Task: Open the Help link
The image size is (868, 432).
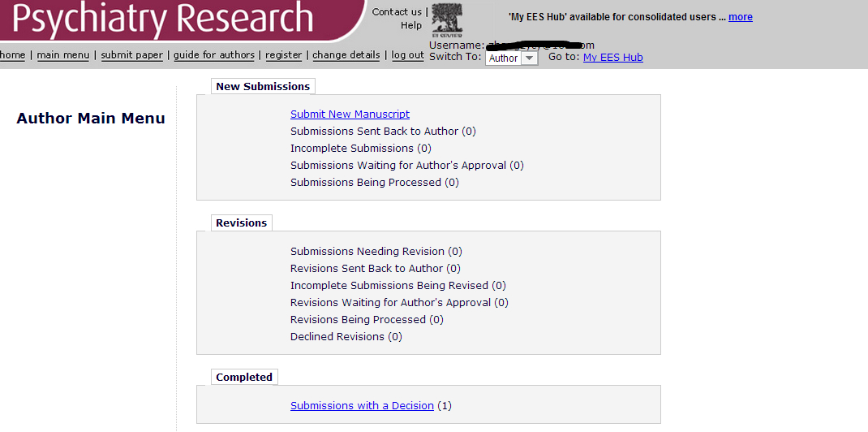Action: pos(411,25)
